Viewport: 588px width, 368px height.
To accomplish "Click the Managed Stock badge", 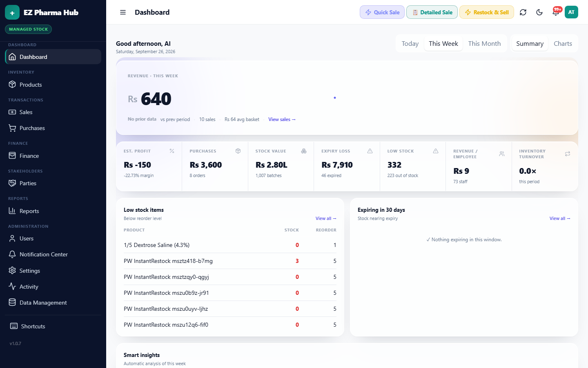I will click(x=29, y=29).
